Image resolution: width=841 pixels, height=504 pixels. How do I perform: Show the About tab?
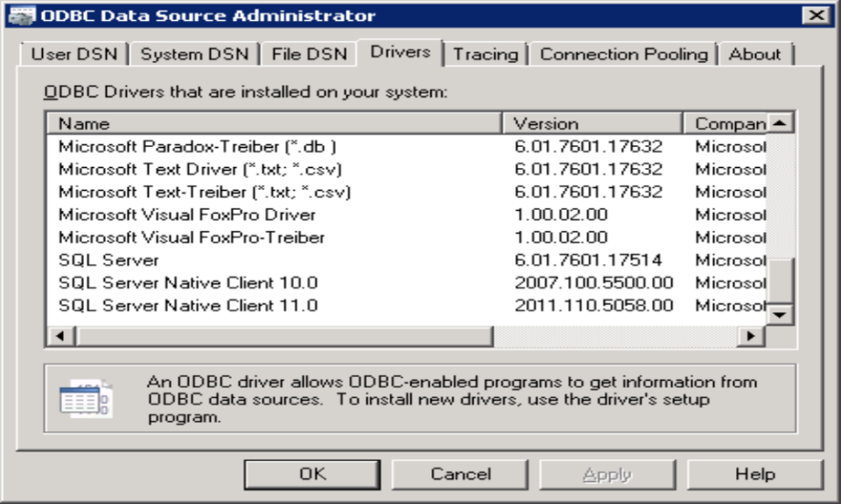click(x=755, y=54)
